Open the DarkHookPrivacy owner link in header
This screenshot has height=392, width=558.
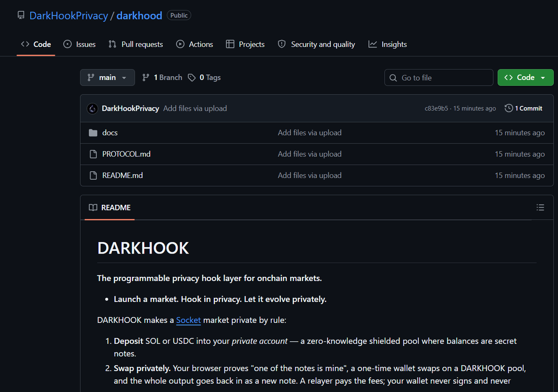click(x=69, y=15)
